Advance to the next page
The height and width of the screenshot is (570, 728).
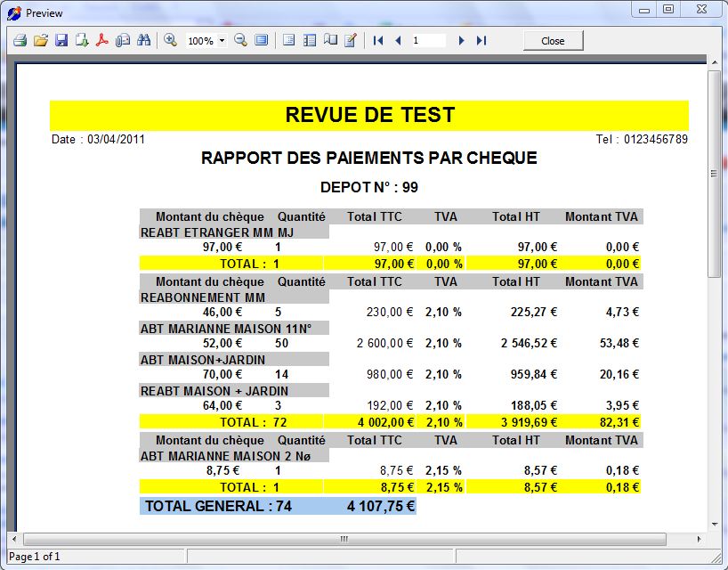(x=461, y=40)
